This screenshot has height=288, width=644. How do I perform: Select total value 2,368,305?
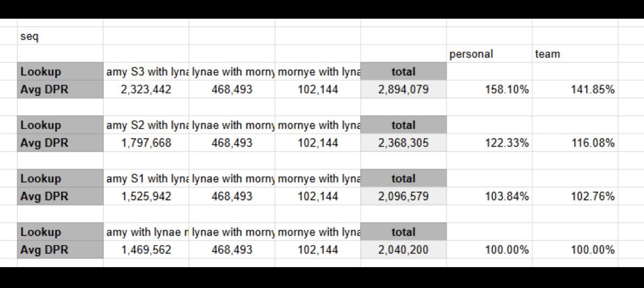[403, 143]
